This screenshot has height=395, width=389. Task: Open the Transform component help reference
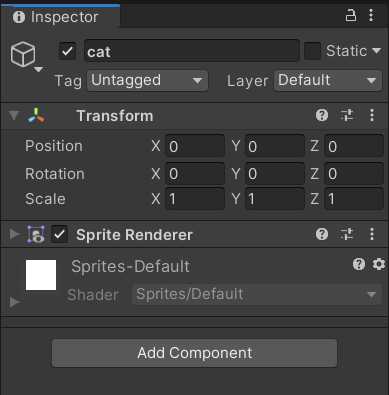click(322, 115)
